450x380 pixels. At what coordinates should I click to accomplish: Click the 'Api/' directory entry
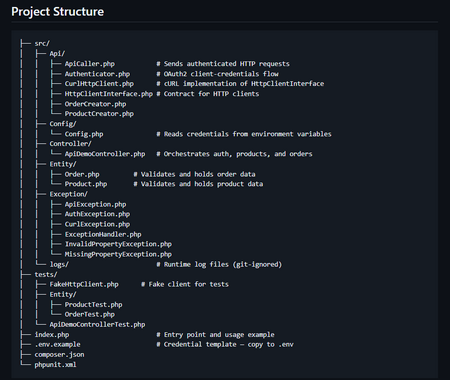coord(57,54)
